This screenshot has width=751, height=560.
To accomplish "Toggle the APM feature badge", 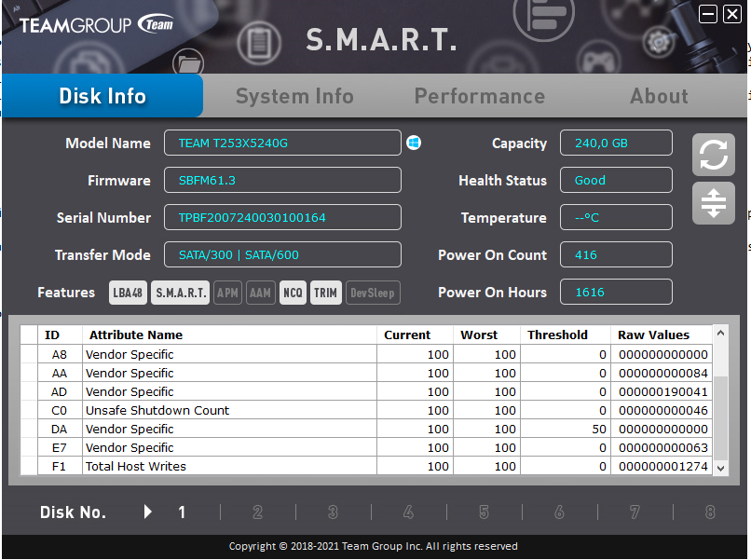I will pyautogui.click(x=227, y=293).
